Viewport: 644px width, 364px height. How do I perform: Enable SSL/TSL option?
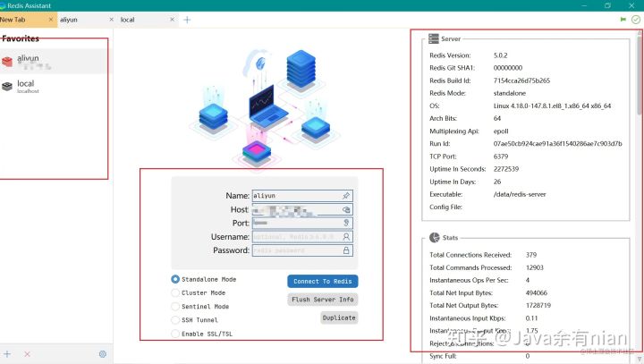[175, 334]
